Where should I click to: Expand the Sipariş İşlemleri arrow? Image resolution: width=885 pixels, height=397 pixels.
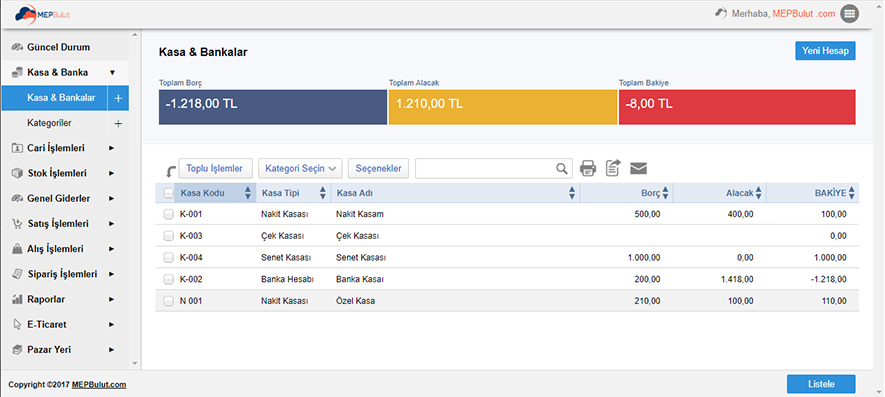[111, 274]
